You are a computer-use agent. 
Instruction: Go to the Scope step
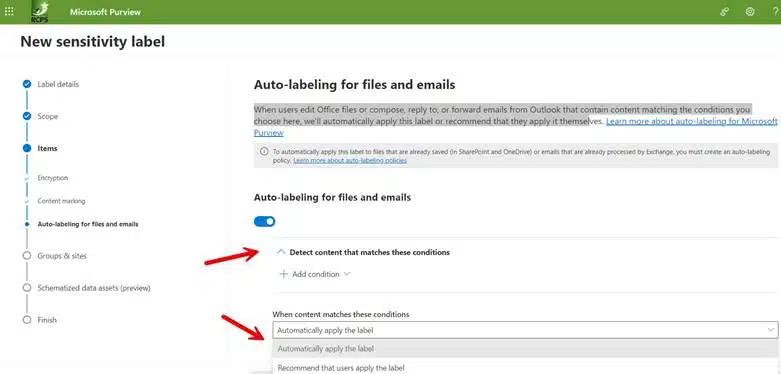click(48, 117)
